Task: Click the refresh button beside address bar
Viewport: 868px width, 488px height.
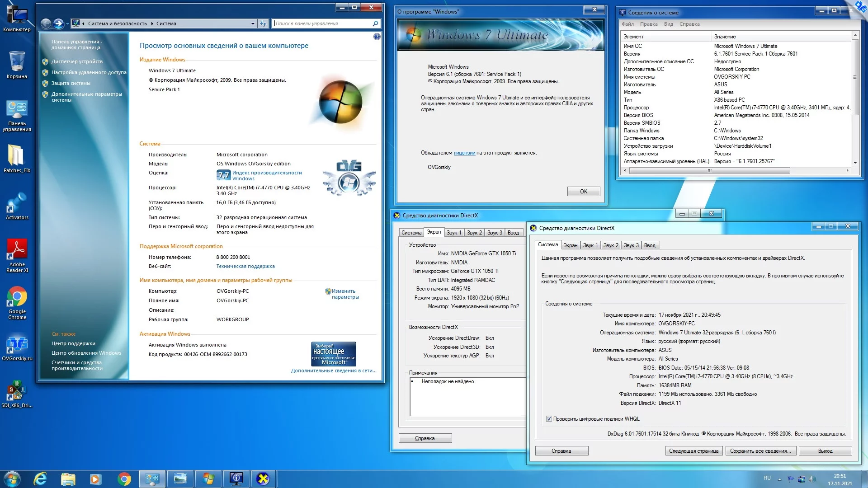Action: (263, 23)
